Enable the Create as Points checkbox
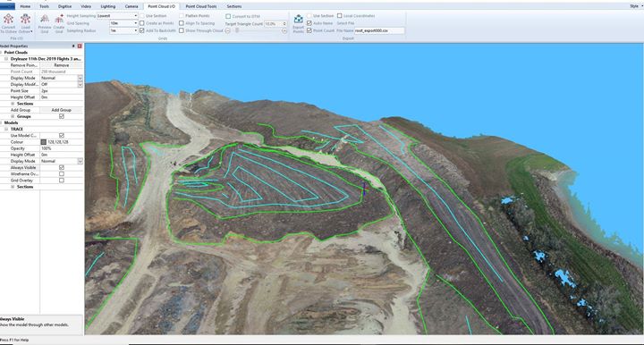The image size is (644, 345). pyautogui.click(x=142, y=23)
